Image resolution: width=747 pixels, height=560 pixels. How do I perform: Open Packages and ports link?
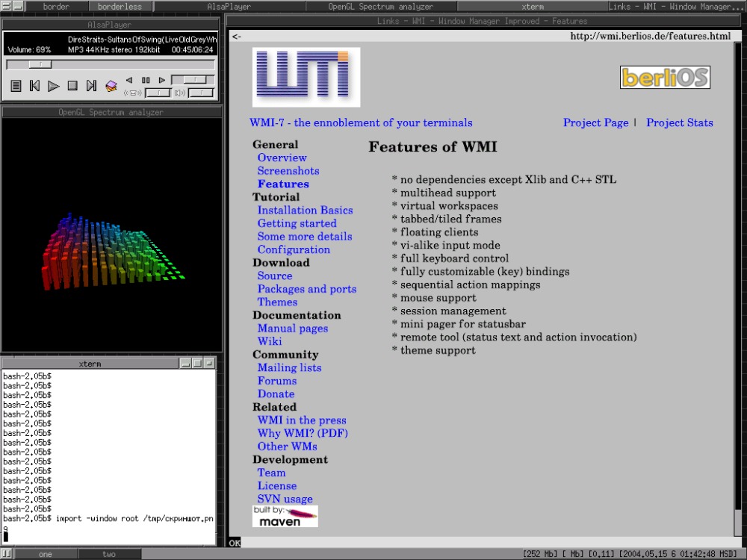pyautogui.click(x=307, y=289)
